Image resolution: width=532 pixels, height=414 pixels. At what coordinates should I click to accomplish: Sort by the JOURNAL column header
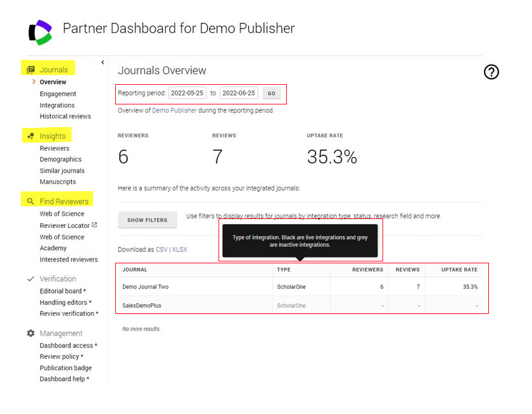pos(135,270)
